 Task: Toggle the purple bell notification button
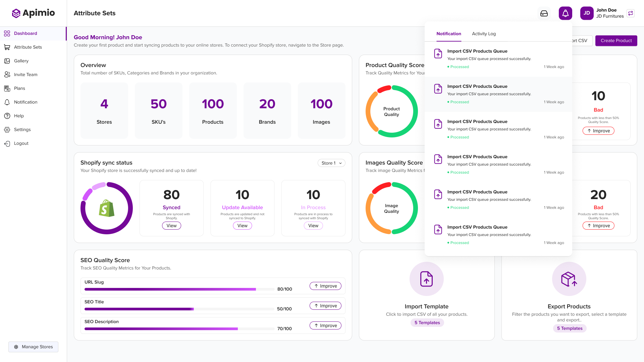click(566, 13)
